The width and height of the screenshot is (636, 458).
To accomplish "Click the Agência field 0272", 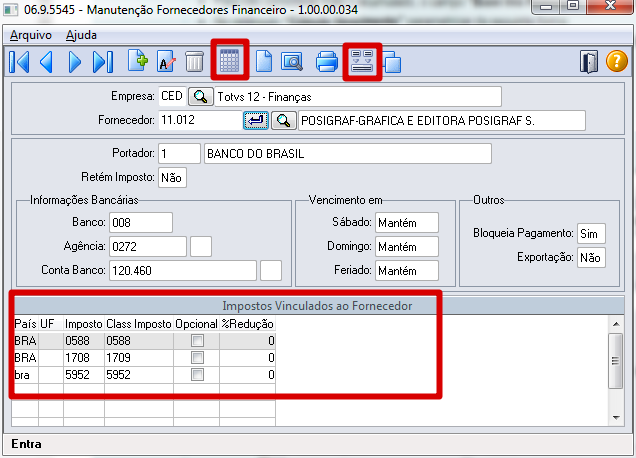I will (148, 247).
